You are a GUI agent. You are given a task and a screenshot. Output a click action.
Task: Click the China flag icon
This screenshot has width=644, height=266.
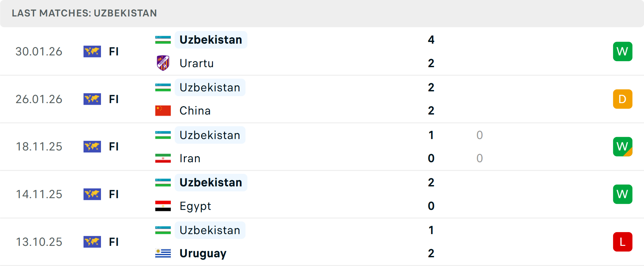(x=162, y=110)
